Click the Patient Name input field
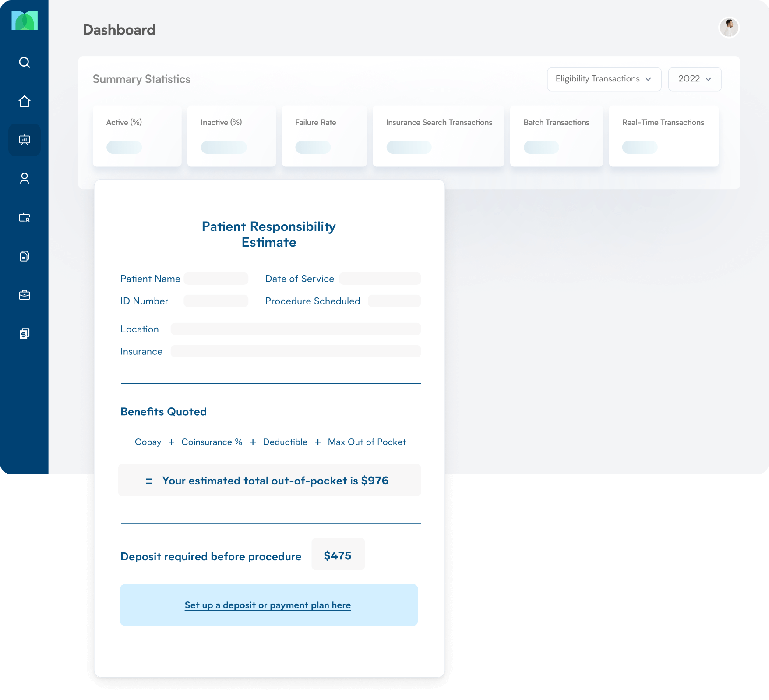The height and width of the screenshot is (700, 769). point(215,279)
